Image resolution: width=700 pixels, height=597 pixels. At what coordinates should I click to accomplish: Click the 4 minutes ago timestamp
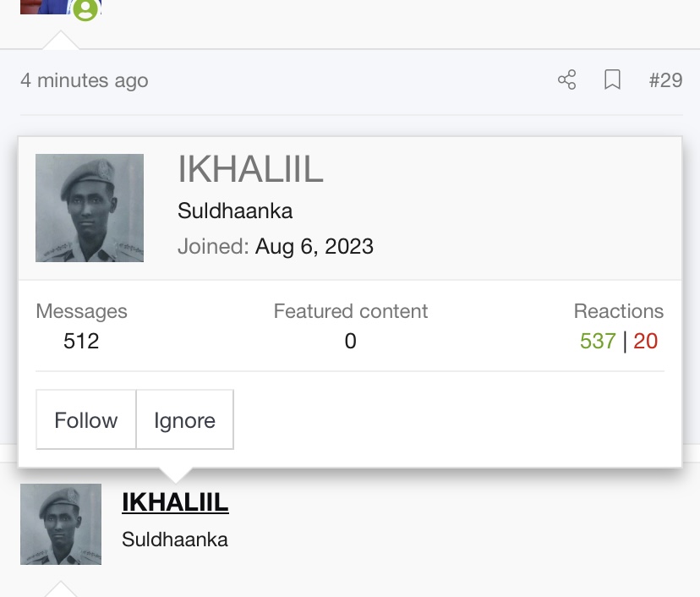(85, 81)
